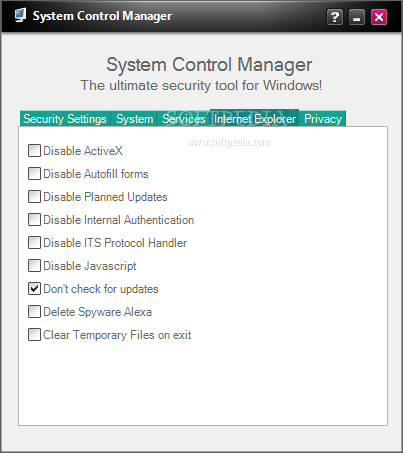The width and height of the screenshot is (403, 453).
Task: Click the System Control Manager heading text
Action: click(209, 64)
